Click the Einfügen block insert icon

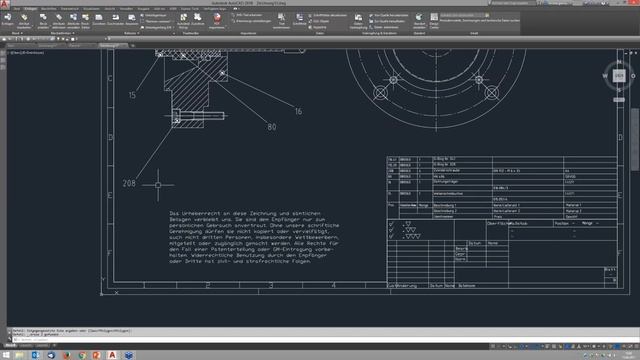pyautogui.click(x=7, y=20)
